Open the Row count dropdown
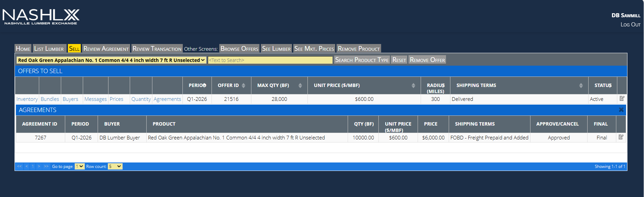The image size is (644, 197). [115, 166]
